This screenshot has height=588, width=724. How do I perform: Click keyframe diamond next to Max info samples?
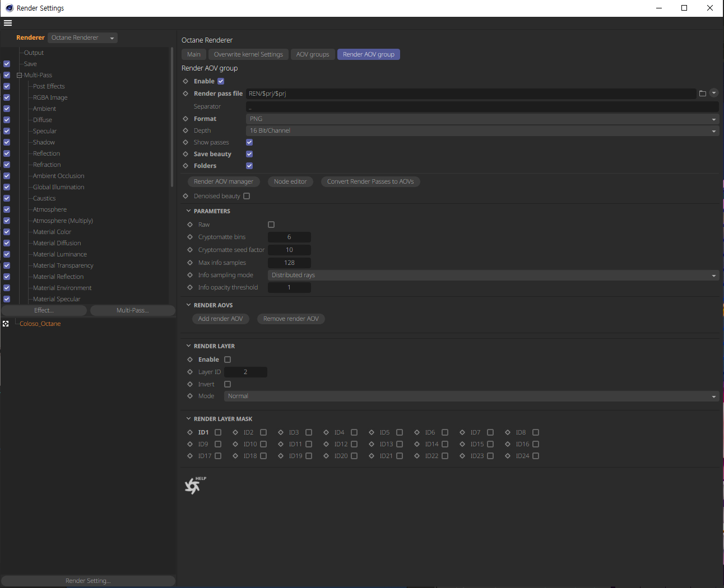click(190, 263)
